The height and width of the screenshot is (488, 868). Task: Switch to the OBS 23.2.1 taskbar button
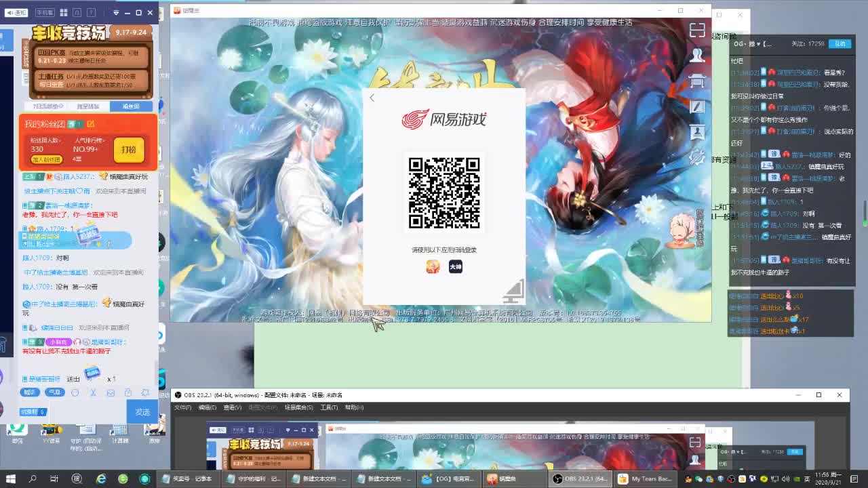[580, 479]
